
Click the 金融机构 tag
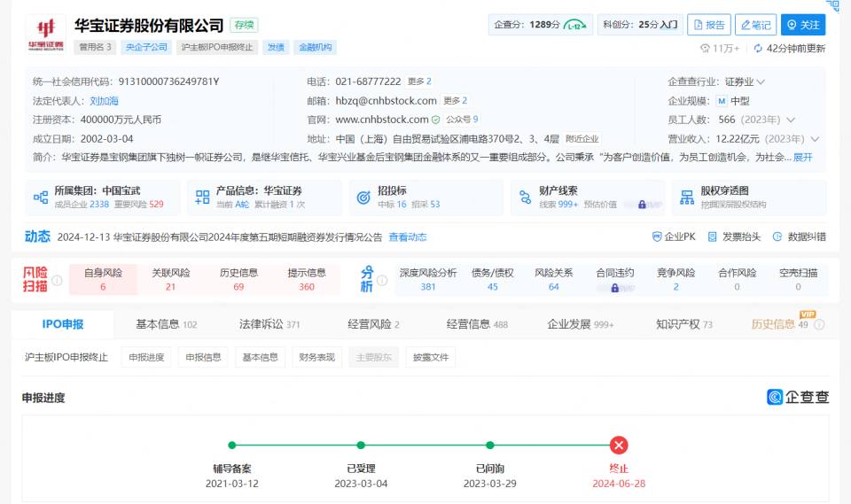[x=316, y=47]
